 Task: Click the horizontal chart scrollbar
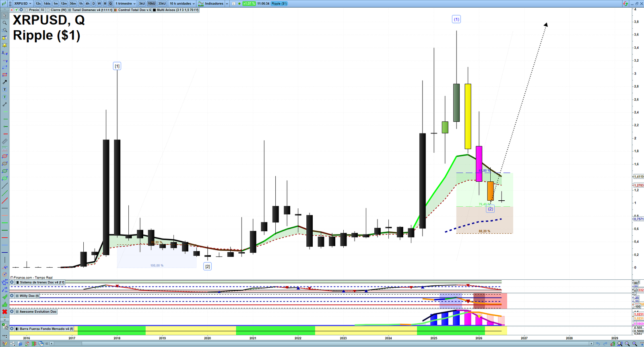[321, 344]
